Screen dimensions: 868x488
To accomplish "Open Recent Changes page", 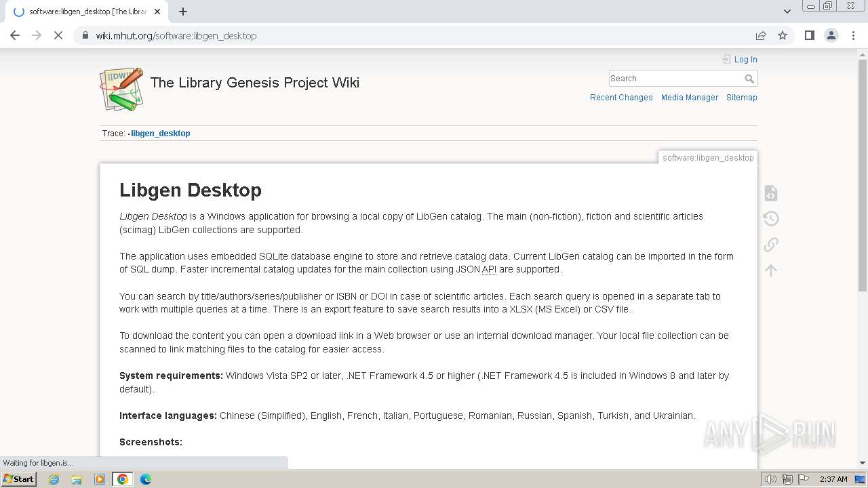I will pyautogui.click(x=621, y=98).
